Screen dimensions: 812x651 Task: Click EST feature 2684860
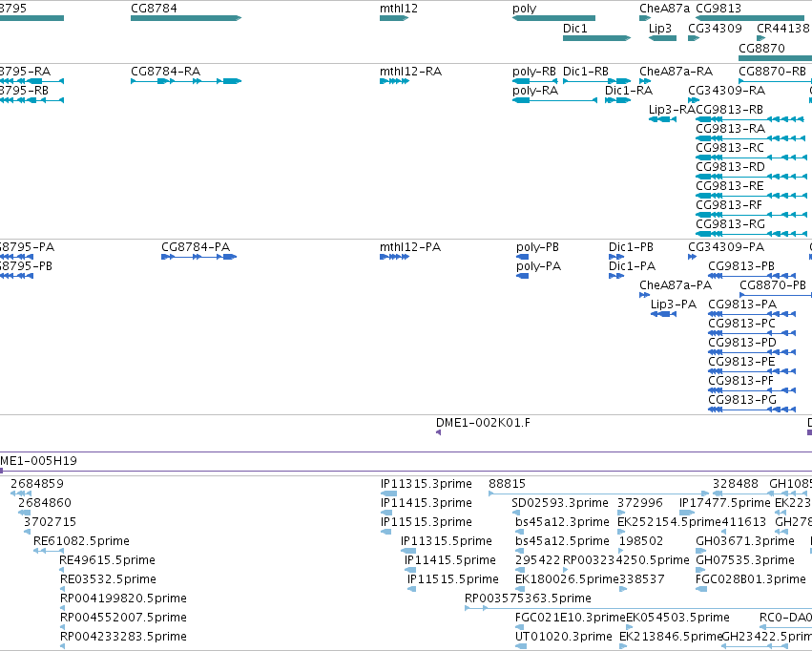[24, 513]
